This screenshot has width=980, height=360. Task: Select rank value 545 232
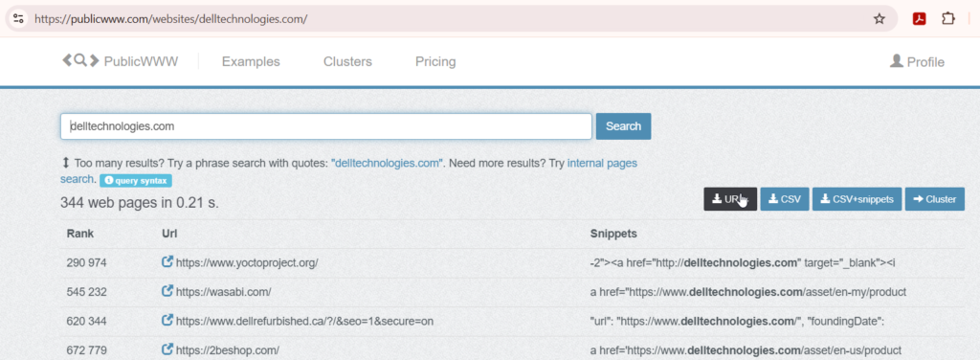click(86, 292)
